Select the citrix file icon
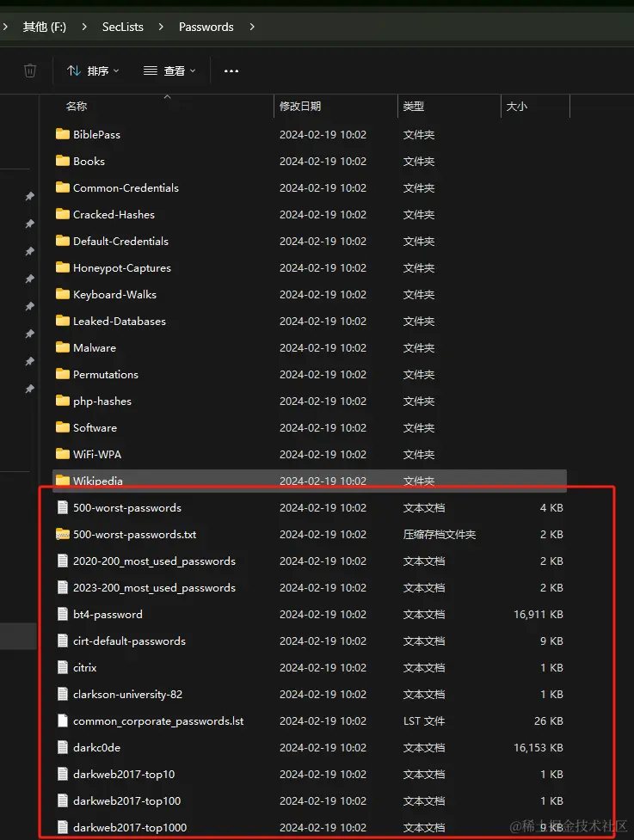This screenshot has height=840, width=634. [x=63, y=667]
